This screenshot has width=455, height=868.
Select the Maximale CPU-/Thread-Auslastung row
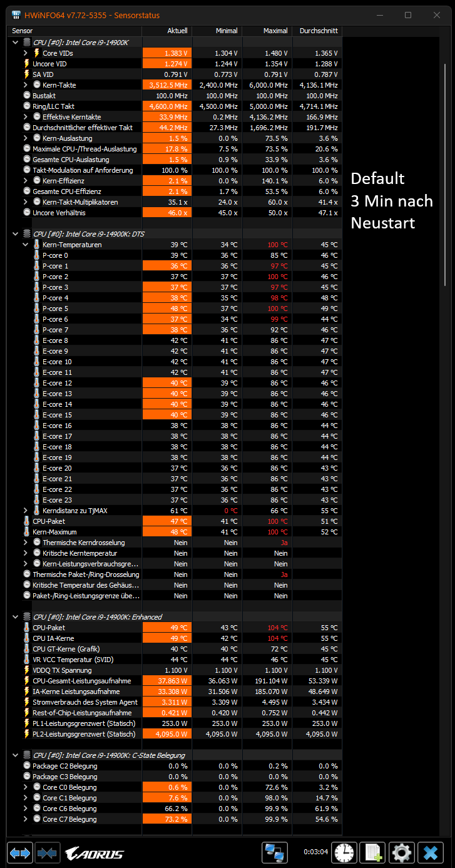point(175,149)
